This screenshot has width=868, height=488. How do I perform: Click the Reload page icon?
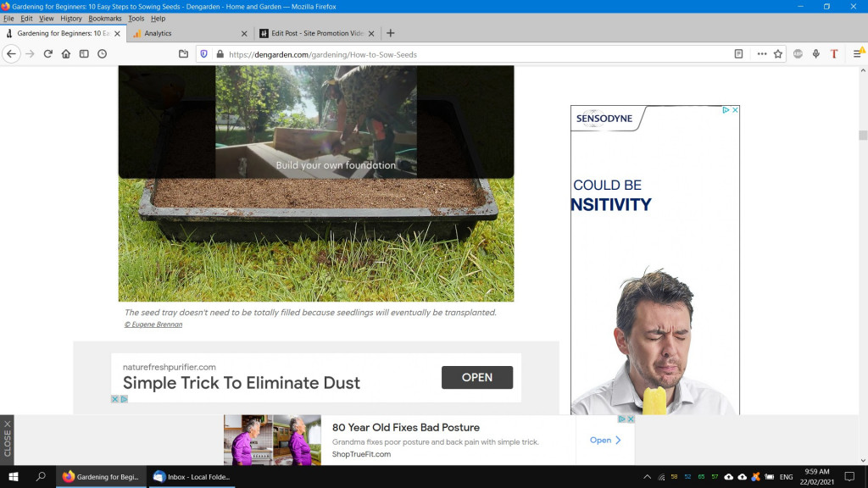(x=47, y=53)
